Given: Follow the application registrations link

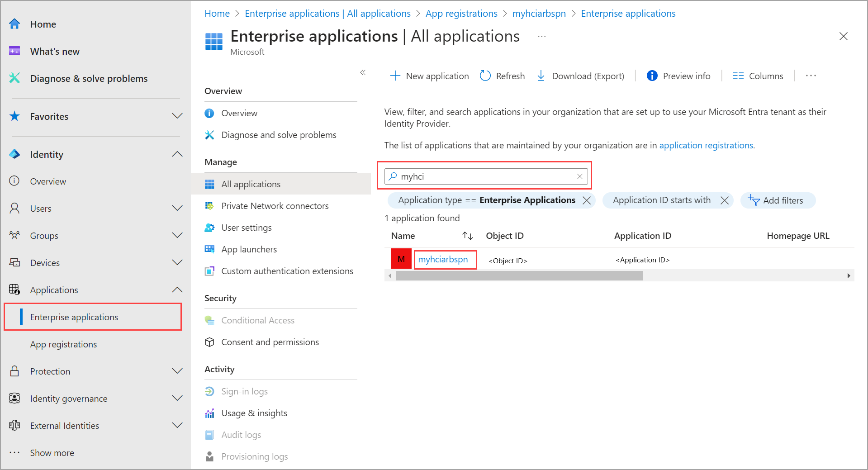Looking at the screenshot, I should (706, 145).
